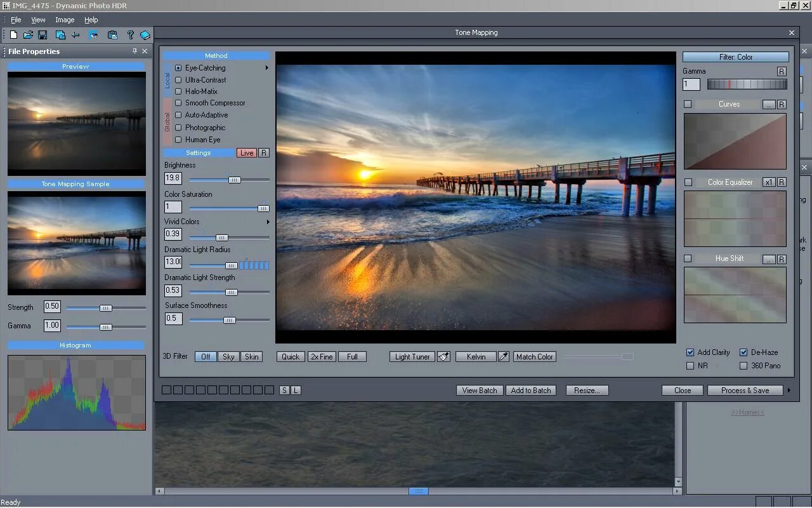Click the Brightness slider handle

[x=235, y=180]
